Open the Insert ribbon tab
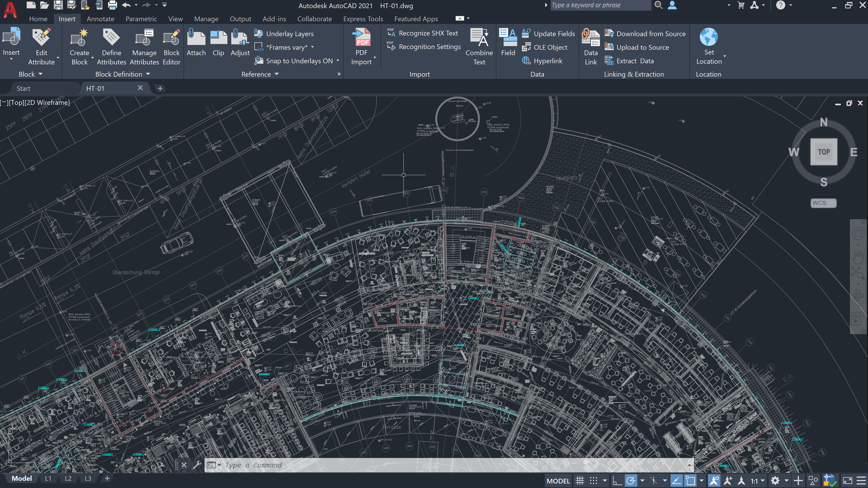The height and width of the screenshot is (488, 868). [67, 19]
